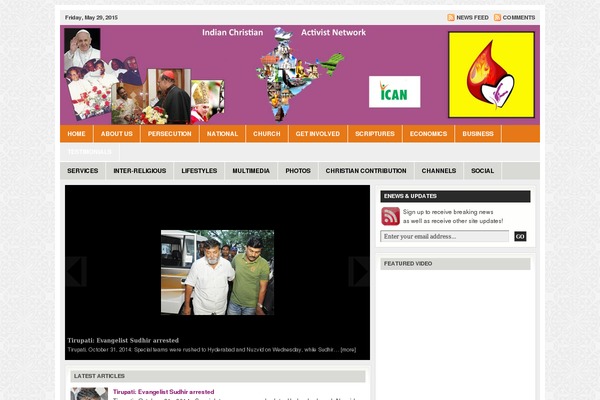600x400 pixels.
Task: Select the INTER-RELIGIOUS tab
Action: [140, 171]
